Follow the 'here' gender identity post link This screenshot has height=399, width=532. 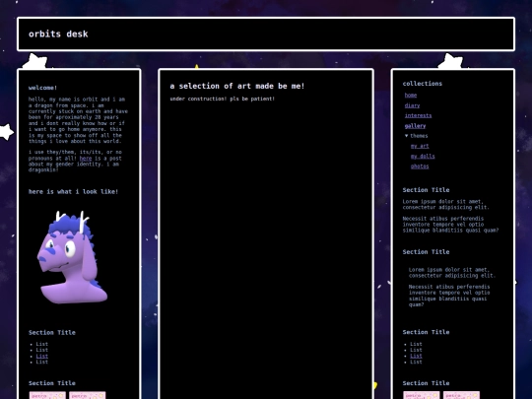pos(86,158)
